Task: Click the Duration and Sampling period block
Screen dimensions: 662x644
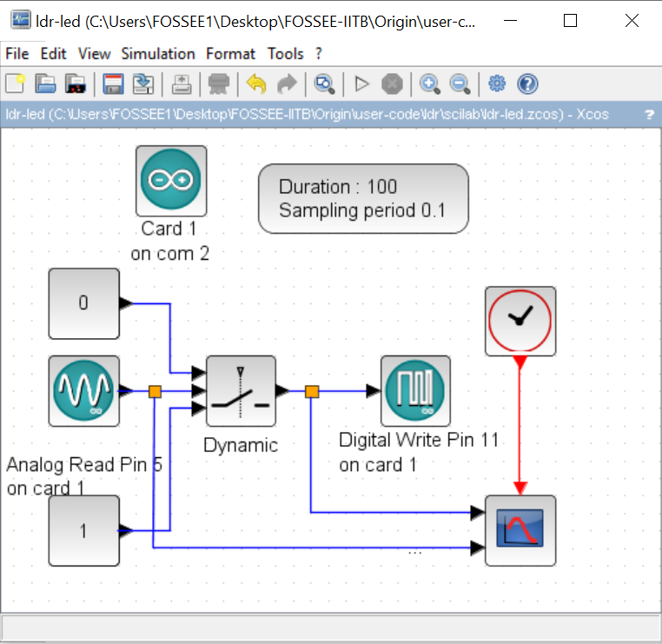Action: point(363,199)
